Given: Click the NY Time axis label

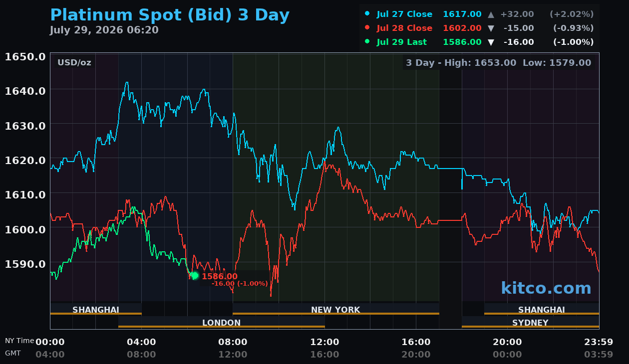Looking at the screenshot, I should [20, 341].
